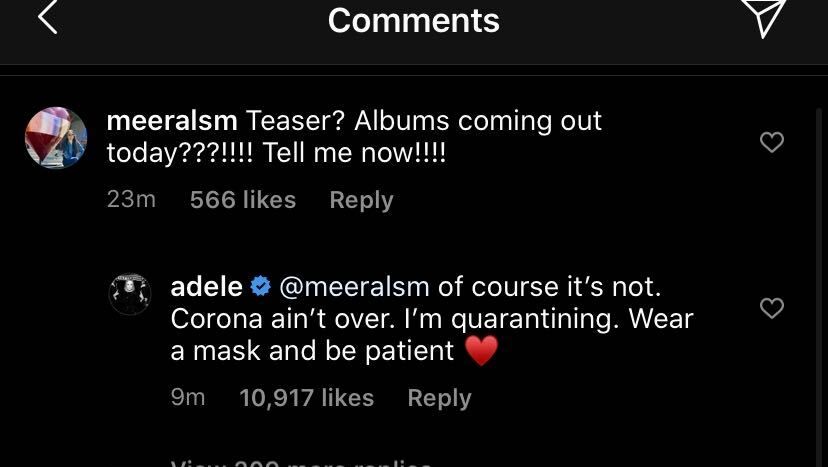Screen dimensions: 828x467
Task: Click the red heart emoji in adele's reply
Action: coord(481,351)
